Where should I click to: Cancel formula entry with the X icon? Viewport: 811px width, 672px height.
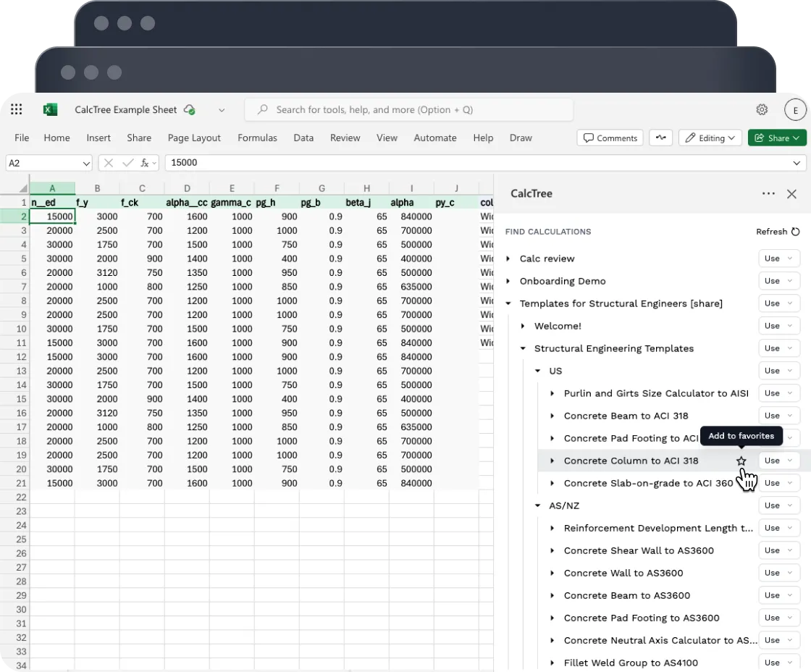click(108, 163)
